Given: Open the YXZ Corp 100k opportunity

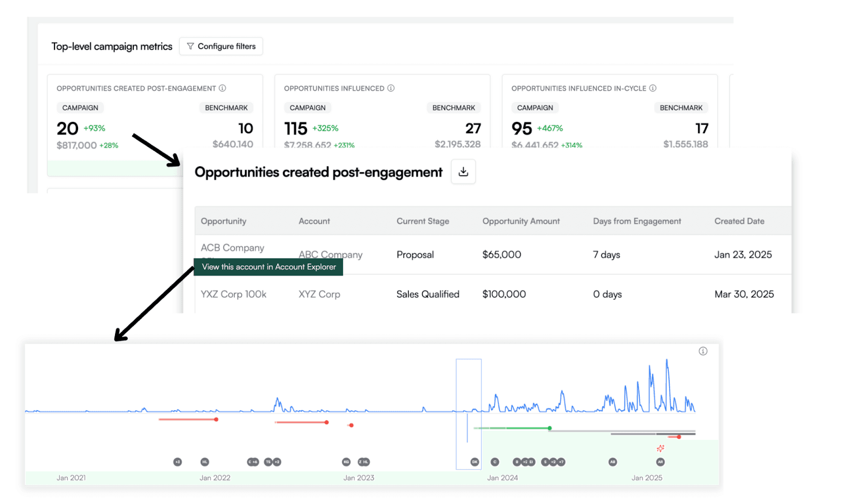Looking at the screenshot, I should tap(233, 294).
